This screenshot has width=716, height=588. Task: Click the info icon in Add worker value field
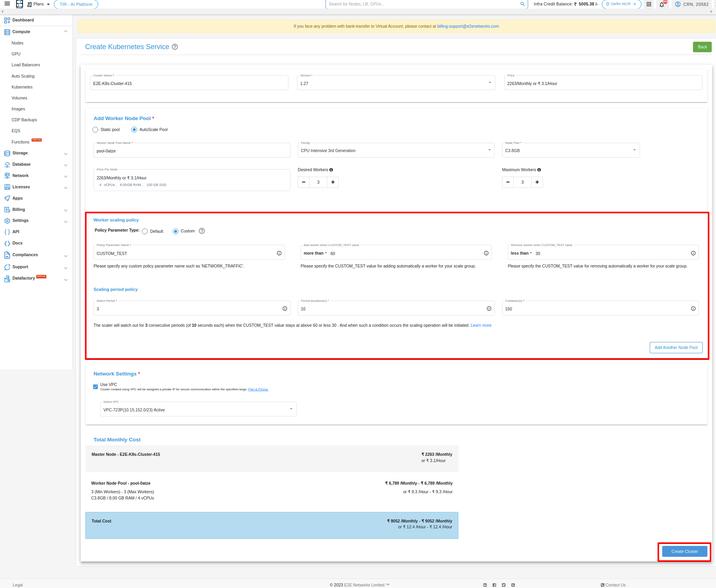point(486,253)
